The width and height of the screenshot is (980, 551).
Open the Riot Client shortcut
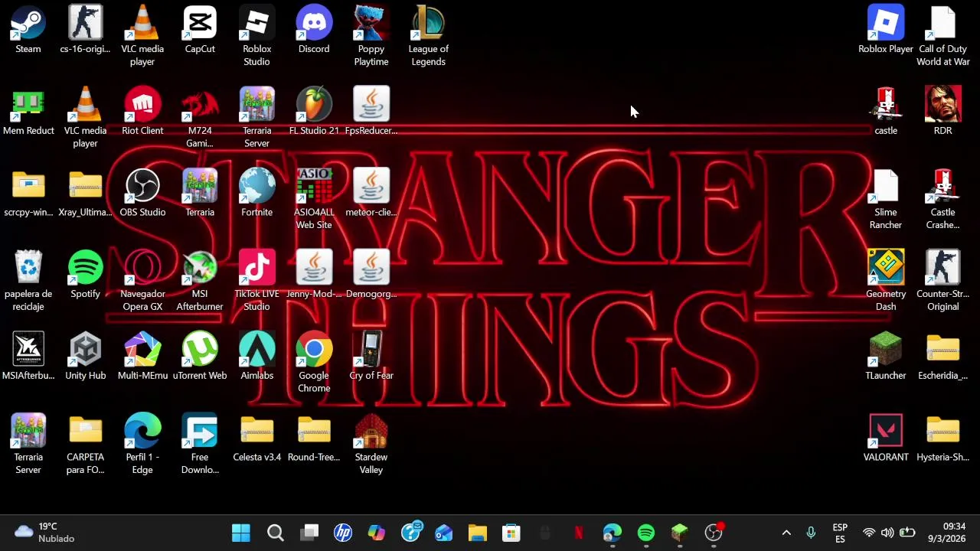[x=142, y=112]
